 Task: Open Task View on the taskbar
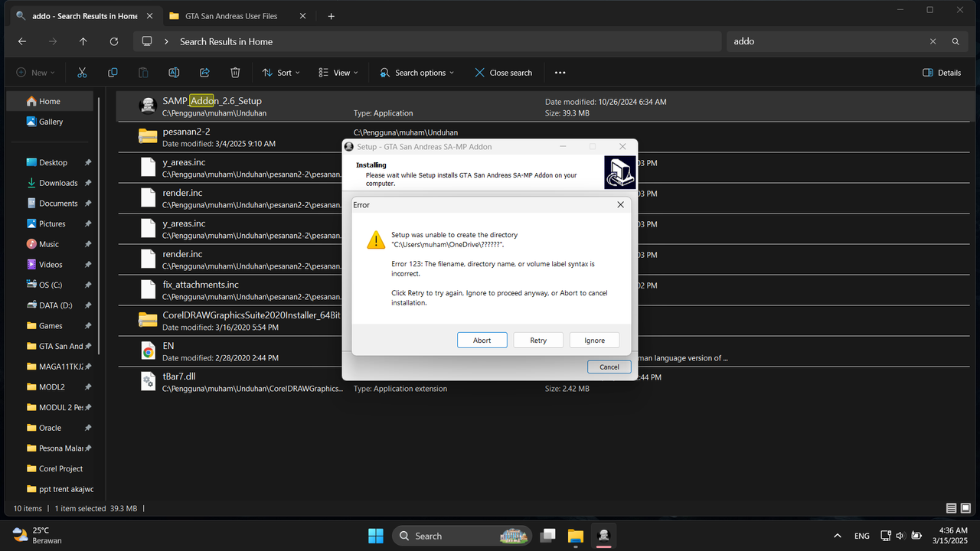pos(548,536)
